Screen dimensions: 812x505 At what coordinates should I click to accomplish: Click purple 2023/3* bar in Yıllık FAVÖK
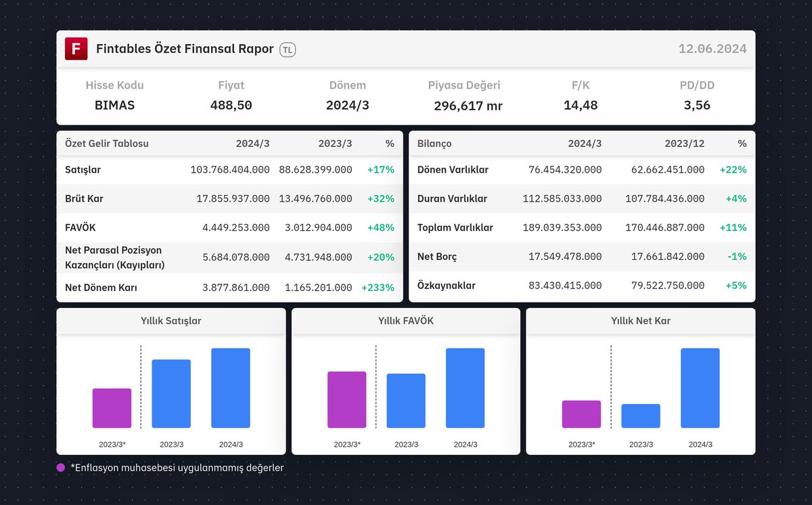[x=346, y=400]
